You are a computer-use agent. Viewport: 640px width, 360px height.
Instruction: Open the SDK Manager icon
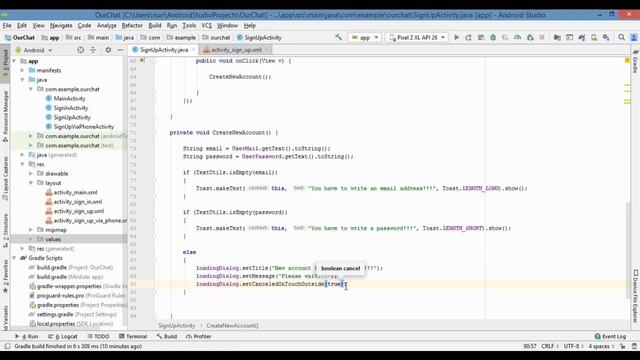[606, 37]
